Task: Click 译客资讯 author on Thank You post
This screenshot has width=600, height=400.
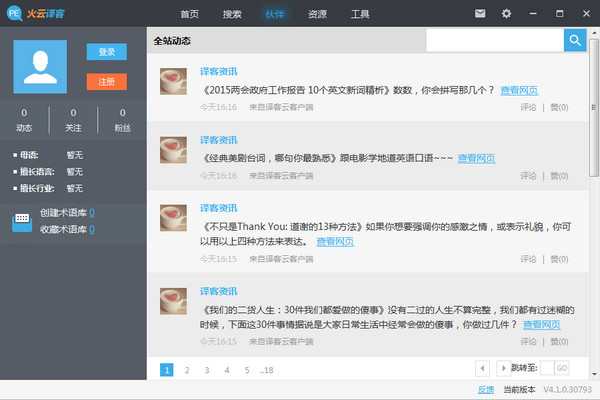Action: (219, 208)
